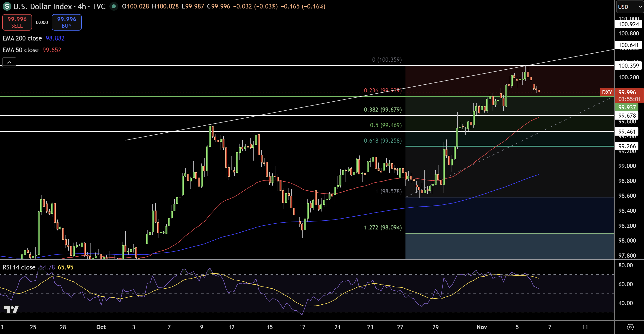The image size is (644, 334).
Task: Click the green 99.937 price label
Action: (x=627, y=107)
